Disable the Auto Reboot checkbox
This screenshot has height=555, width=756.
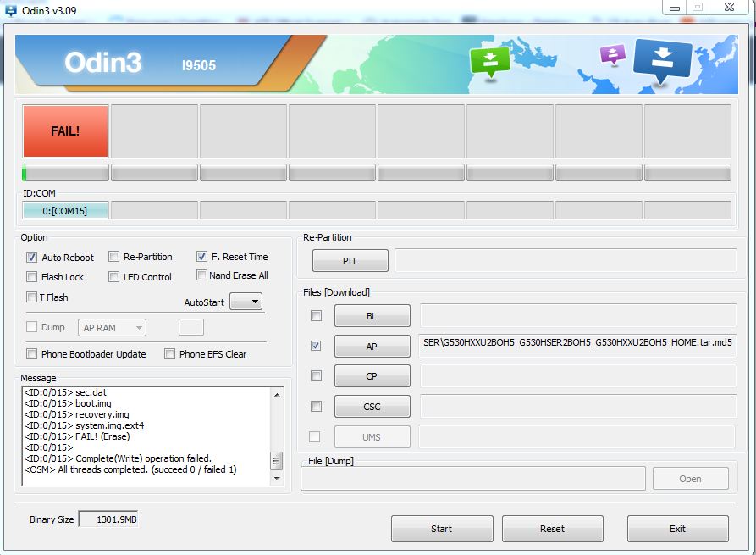pos(32,258)
